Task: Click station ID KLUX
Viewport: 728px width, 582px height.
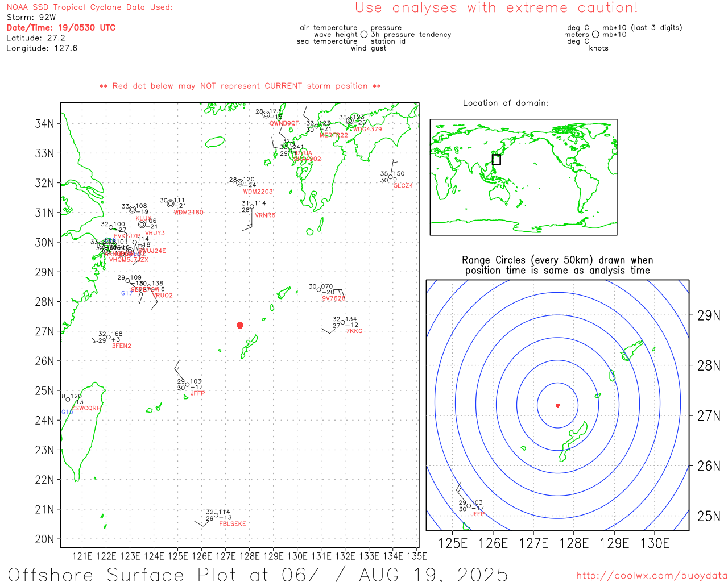Action: 144,218
